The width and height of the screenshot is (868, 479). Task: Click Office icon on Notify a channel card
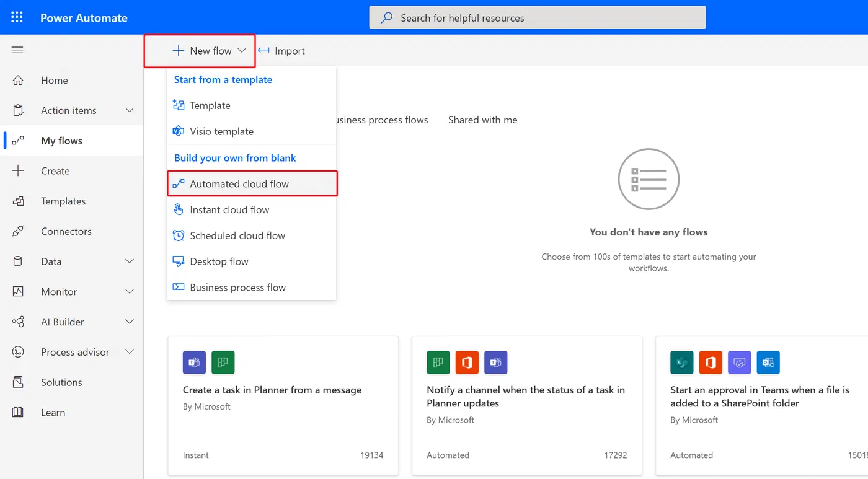(x=467, y=363)
